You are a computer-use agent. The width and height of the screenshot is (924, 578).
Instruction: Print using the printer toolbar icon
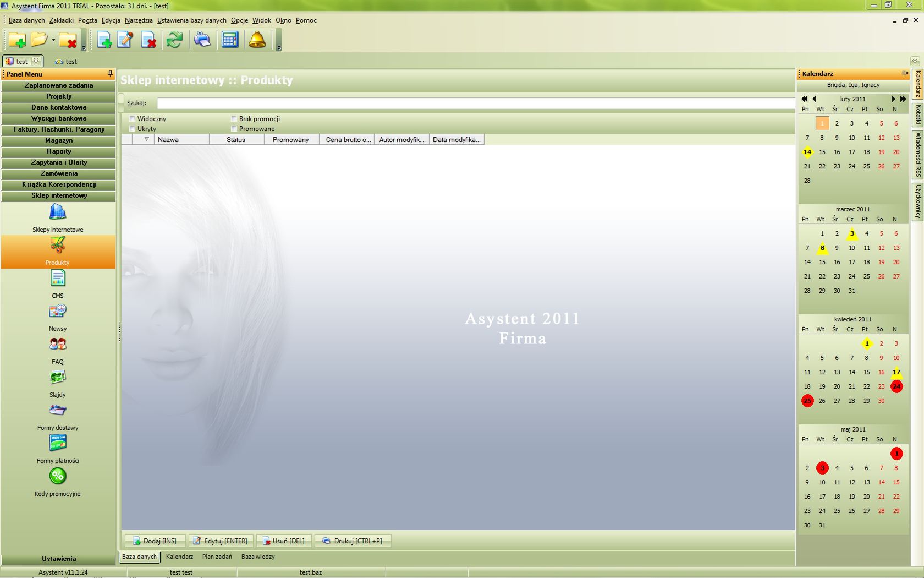click(x=202, y=40)
